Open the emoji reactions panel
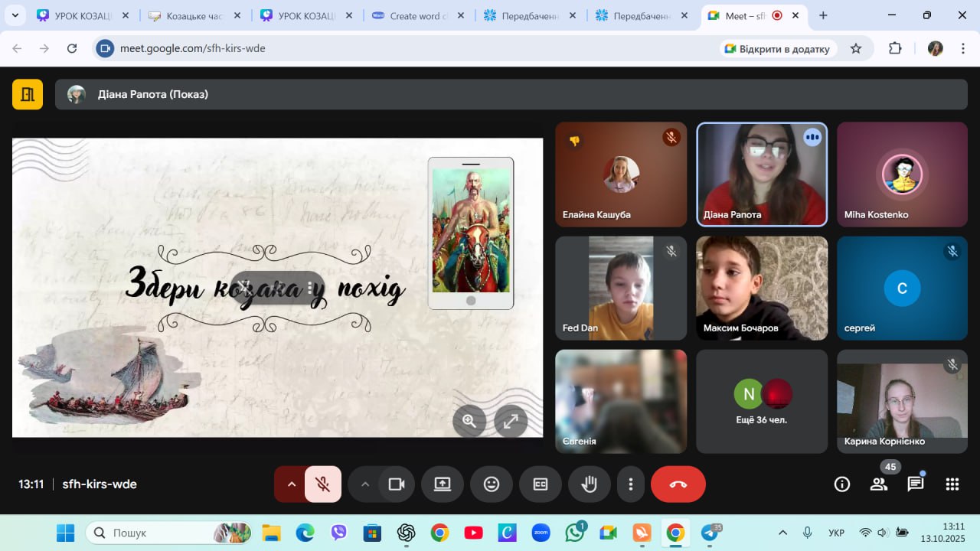Screen dimensions: 980x551 [x=491, y=484]
